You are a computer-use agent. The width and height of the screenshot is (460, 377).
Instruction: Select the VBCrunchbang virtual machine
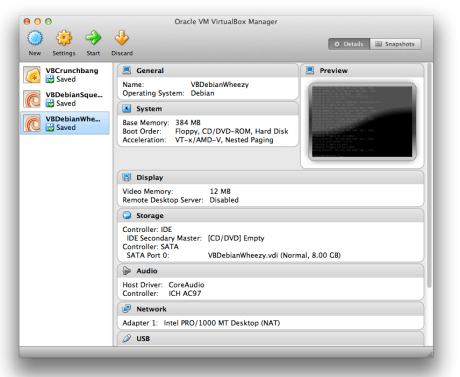point(65,75)
